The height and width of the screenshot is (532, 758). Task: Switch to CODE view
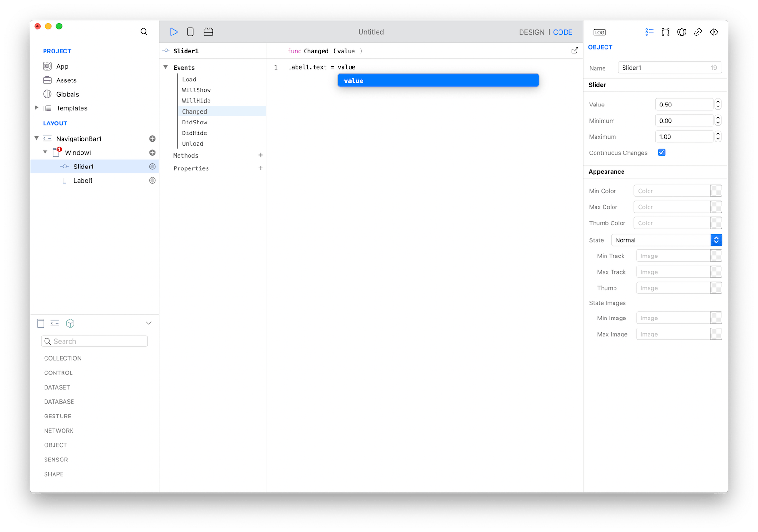[563, 32]
